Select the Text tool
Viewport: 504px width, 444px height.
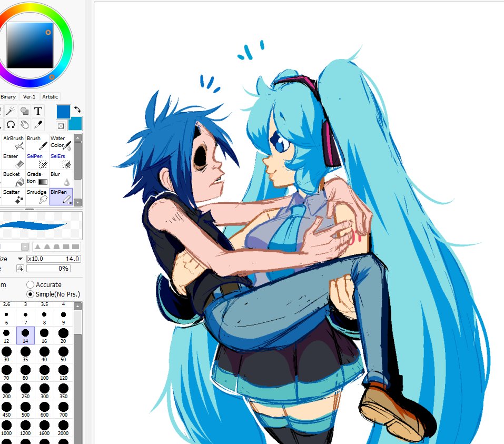[x=38, y=111]
